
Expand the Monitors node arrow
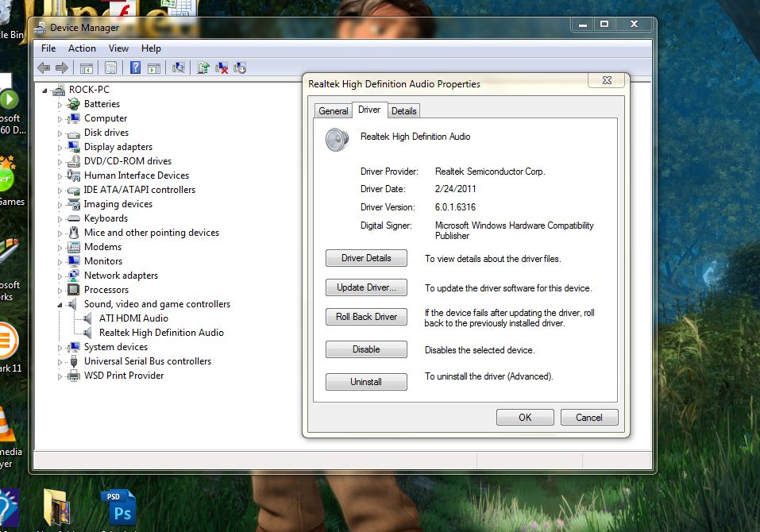pyautogui.click(x=60, y=262)
